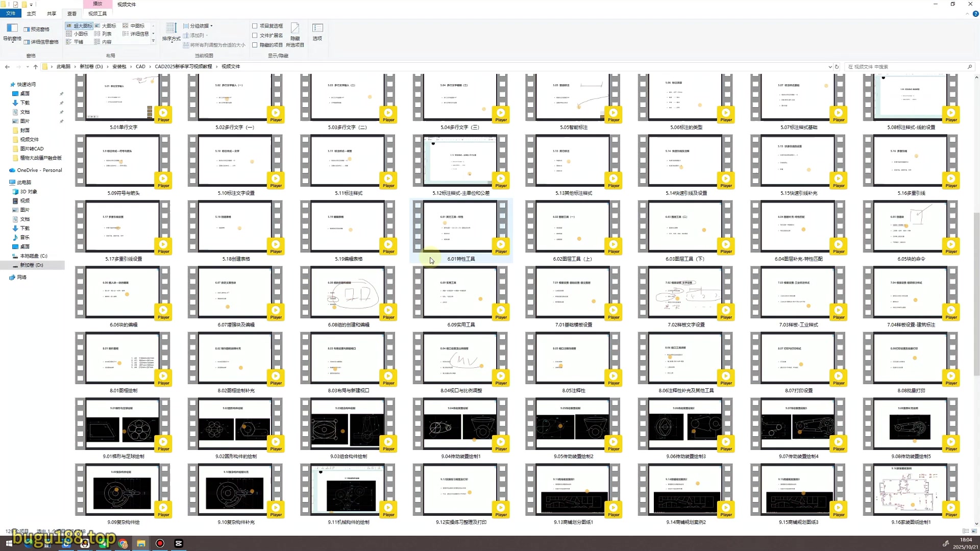Image resolution: width=980 pixels, height=551 pixels.
Task: Open the address bar history dropdown
Action: [x=830, y=66]
